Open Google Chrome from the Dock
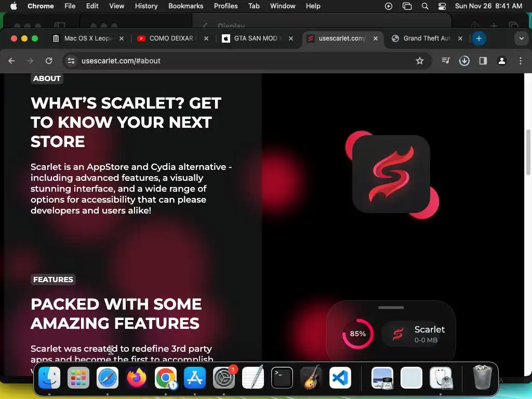 point(166,378)
